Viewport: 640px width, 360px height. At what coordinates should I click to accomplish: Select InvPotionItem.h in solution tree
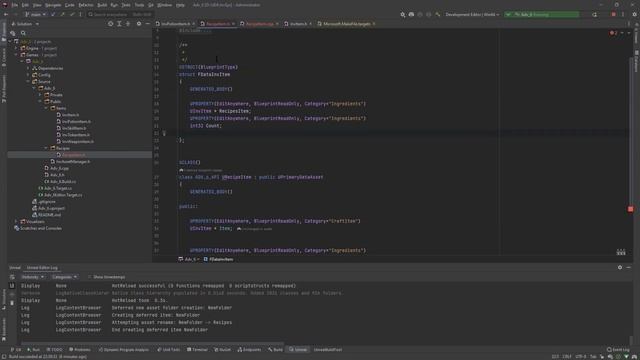tap(73, 122)
